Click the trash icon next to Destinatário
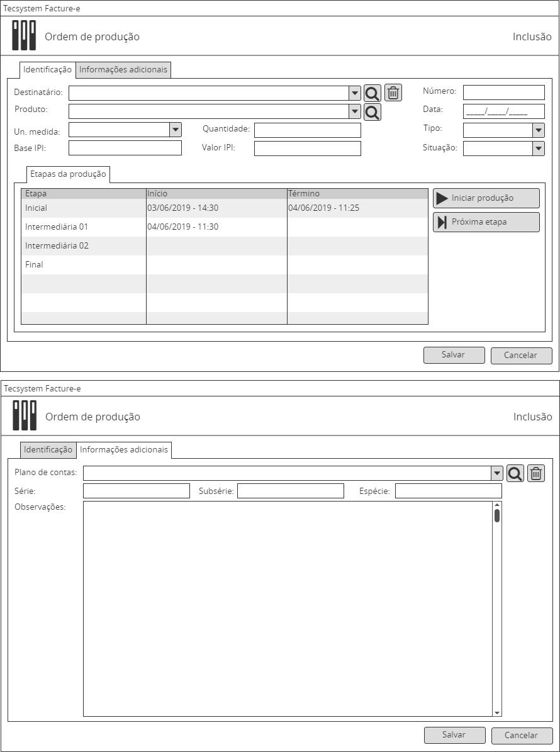Screen dimensions: 560x752 pyautogui.click(x=393, y=93)
